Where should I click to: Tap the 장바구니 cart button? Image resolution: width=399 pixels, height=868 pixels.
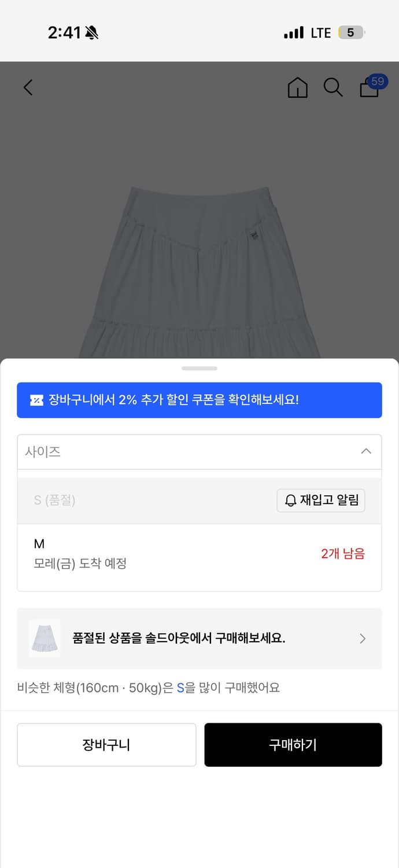coord(106,745)
